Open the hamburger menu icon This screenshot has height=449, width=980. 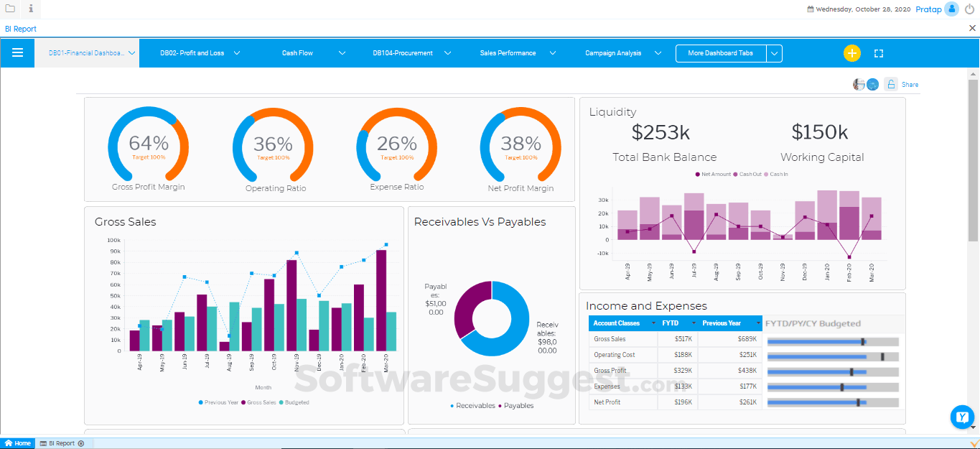point(18,52)
